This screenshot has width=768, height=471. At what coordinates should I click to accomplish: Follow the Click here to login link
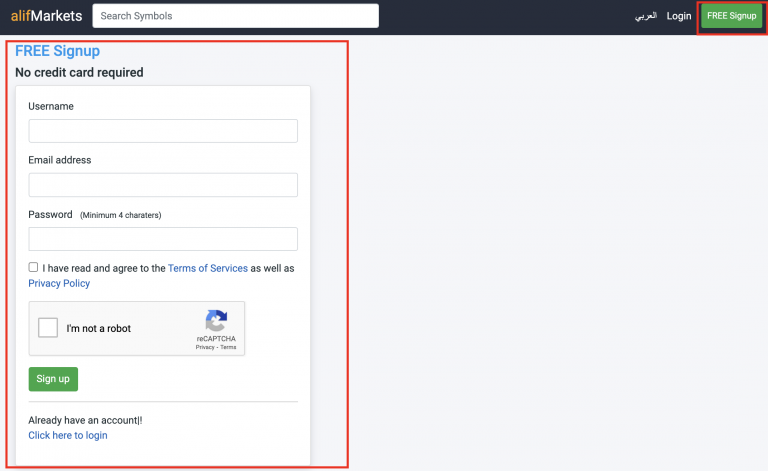[68, 435]
